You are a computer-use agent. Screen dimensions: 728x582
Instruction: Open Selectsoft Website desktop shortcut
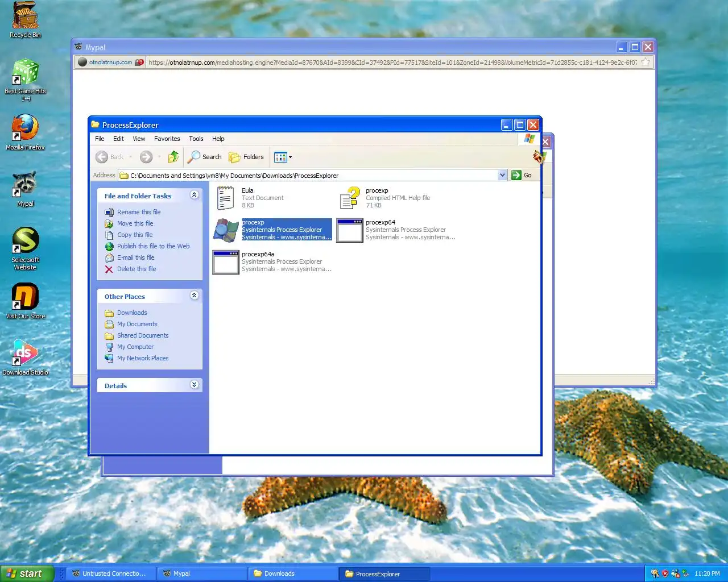26,248
